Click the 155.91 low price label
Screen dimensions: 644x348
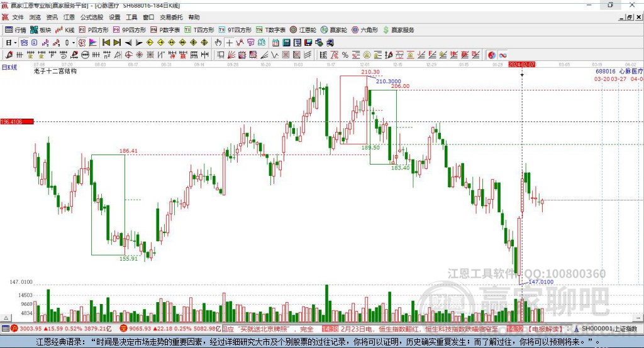pos(128,259)
